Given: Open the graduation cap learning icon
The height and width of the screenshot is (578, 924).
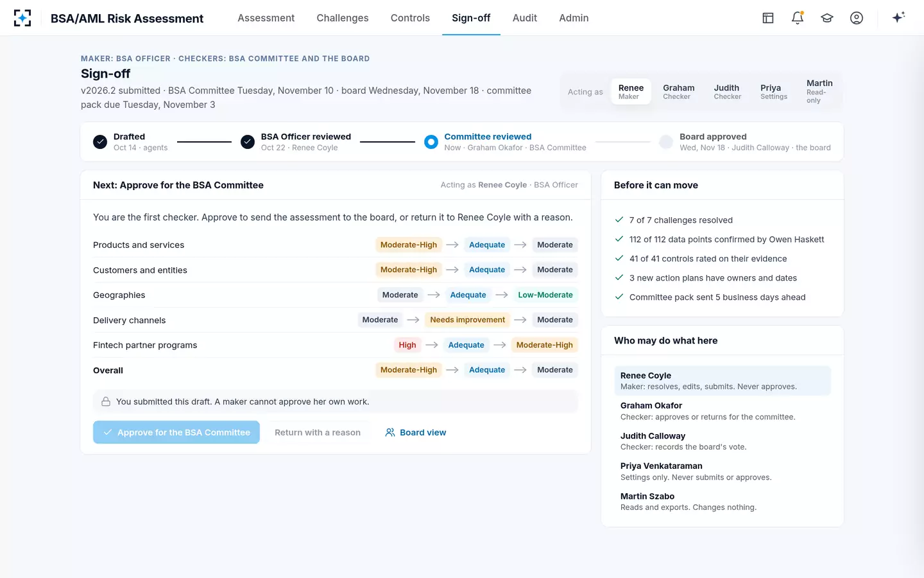Looking at the screenshot, I should (827, 18).
